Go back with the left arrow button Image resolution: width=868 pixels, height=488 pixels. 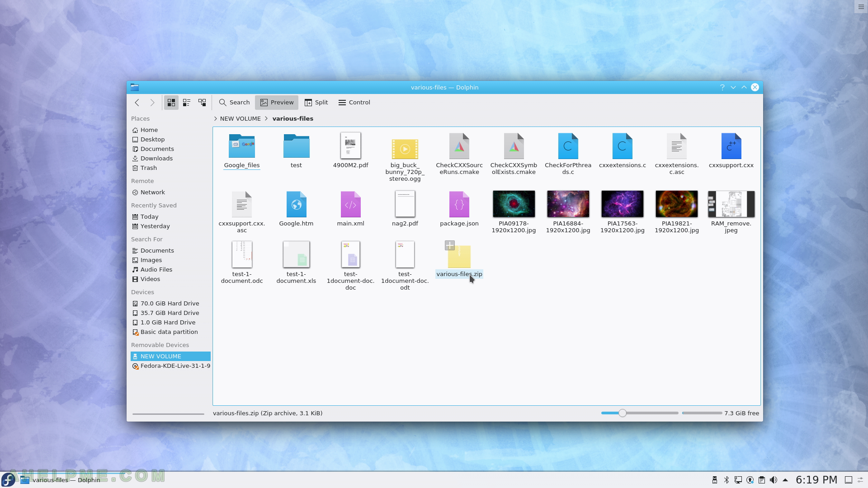[137, 103]
